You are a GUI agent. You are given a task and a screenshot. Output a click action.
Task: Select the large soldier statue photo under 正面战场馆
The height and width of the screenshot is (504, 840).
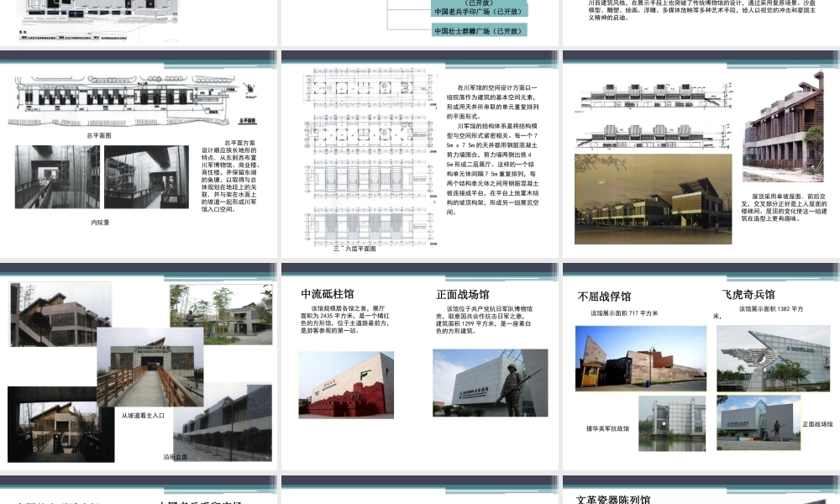click(x=491, y=383)
